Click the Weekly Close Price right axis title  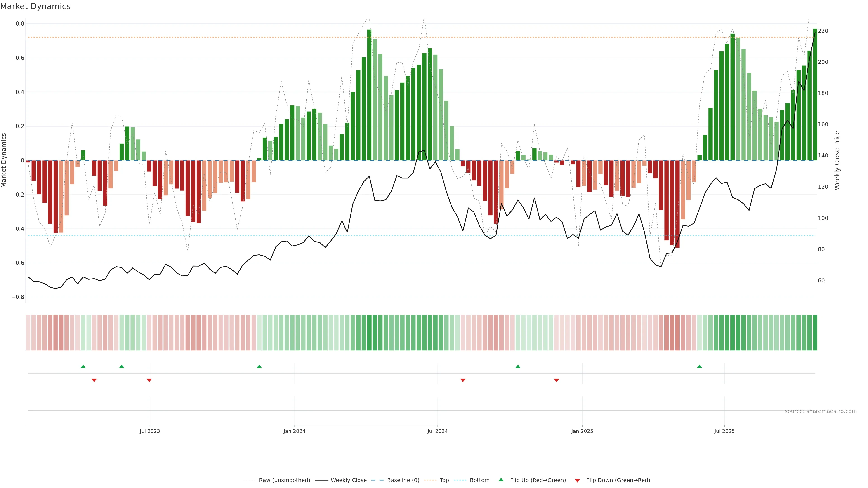837,160
